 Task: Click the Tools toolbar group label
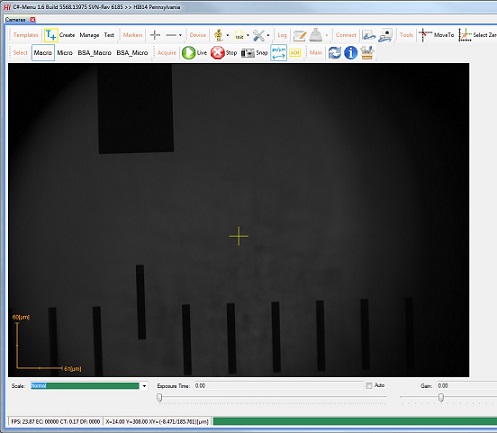[406, 35]
